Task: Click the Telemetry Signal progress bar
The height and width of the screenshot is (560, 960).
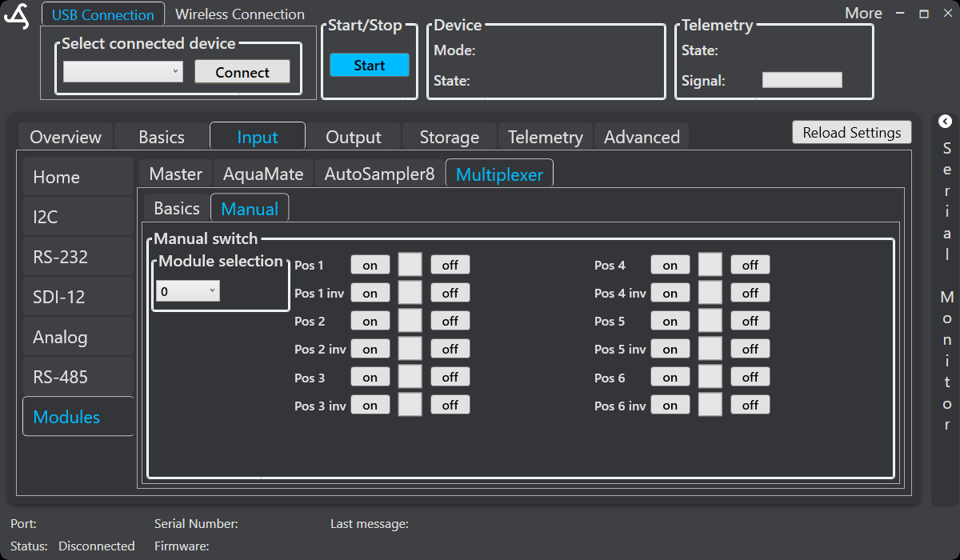Action: 802,80
